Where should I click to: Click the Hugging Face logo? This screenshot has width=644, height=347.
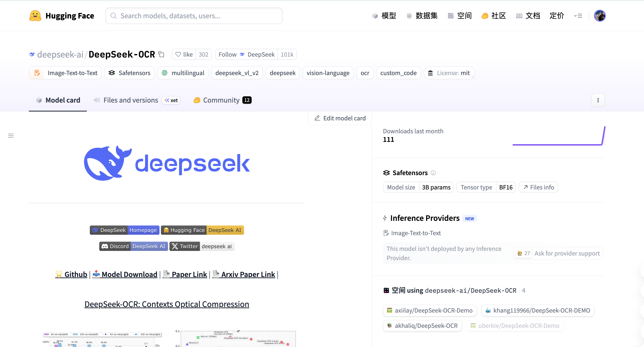(x=35, y=15)
